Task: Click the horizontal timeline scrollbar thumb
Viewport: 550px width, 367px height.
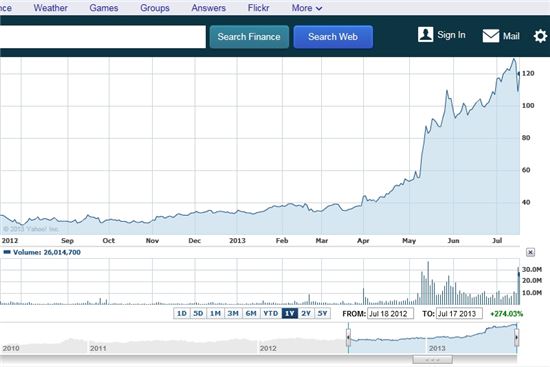Action: (432, 360)
